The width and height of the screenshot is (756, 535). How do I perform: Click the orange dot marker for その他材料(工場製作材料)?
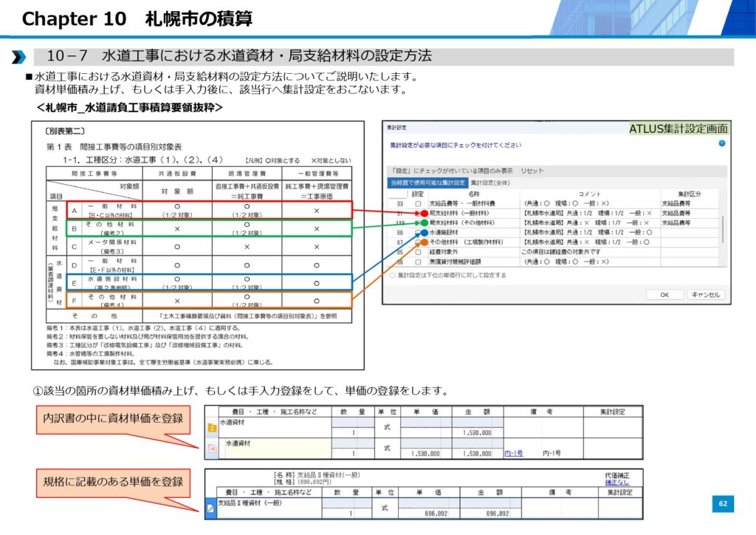425,242
